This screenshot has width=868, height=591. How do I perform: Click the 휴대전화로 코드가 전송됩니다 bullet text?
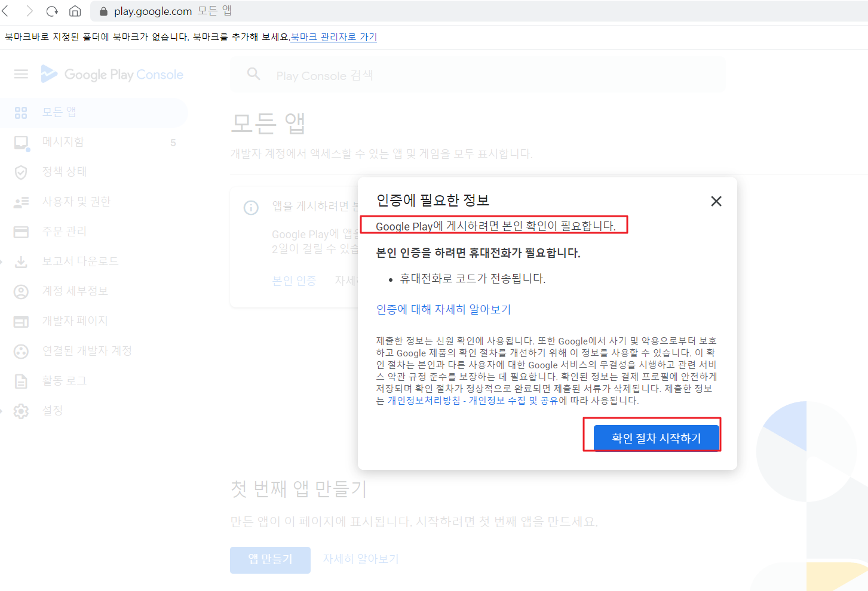[473, 279]
